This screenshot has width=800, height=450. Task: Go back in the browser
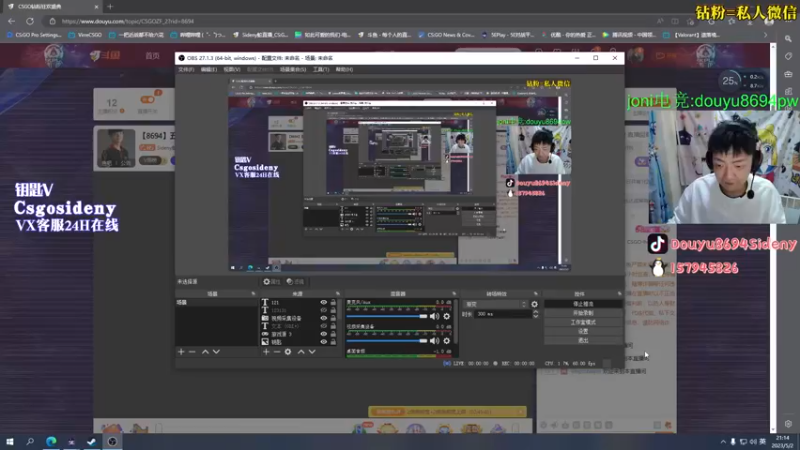click(x=12, y=21)
